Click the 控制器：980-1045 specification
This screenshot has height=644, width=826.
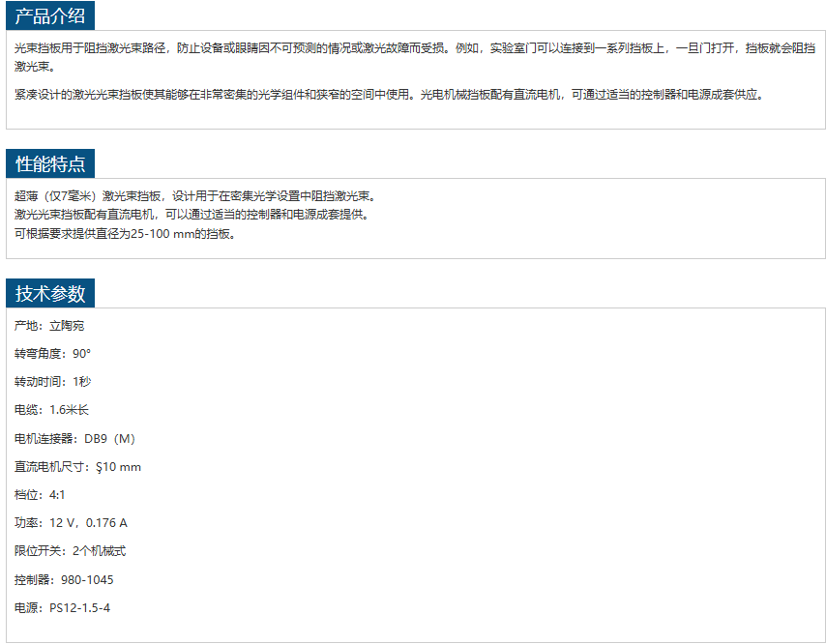point(64,580)
